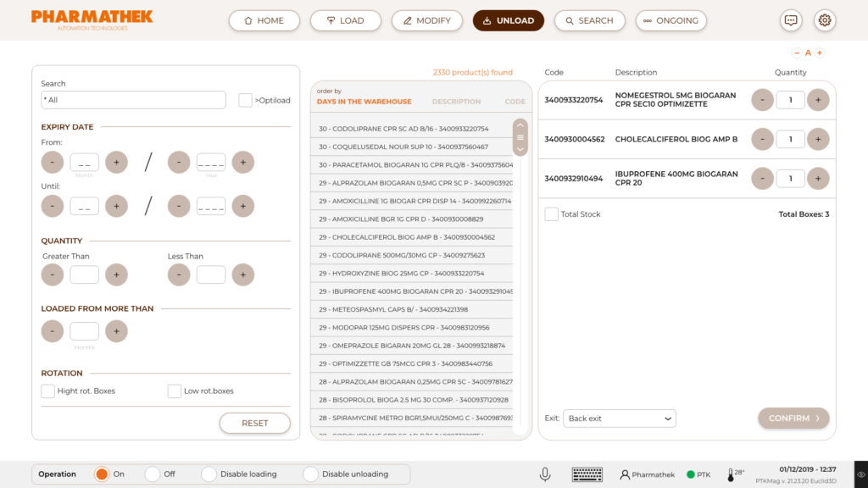Screen dimensions: 868x488
Task: Click the PTK green status indicator
Action: (690, 474)
